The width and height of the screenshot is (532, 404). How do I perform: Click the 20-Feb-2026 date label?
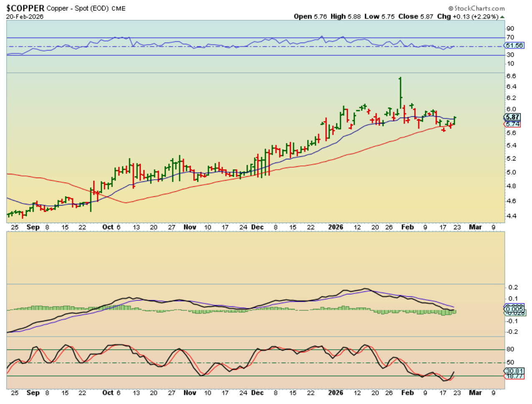coord(25,17)
